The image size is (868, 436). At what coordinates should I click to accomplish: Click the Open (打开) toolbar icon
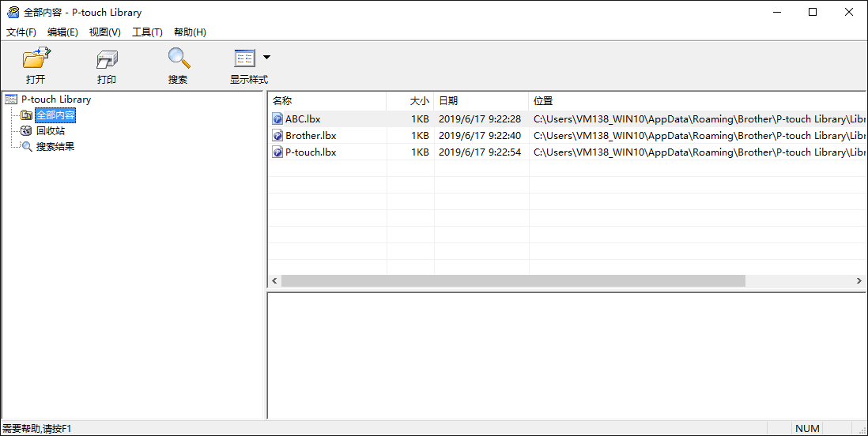click(36, 58)
